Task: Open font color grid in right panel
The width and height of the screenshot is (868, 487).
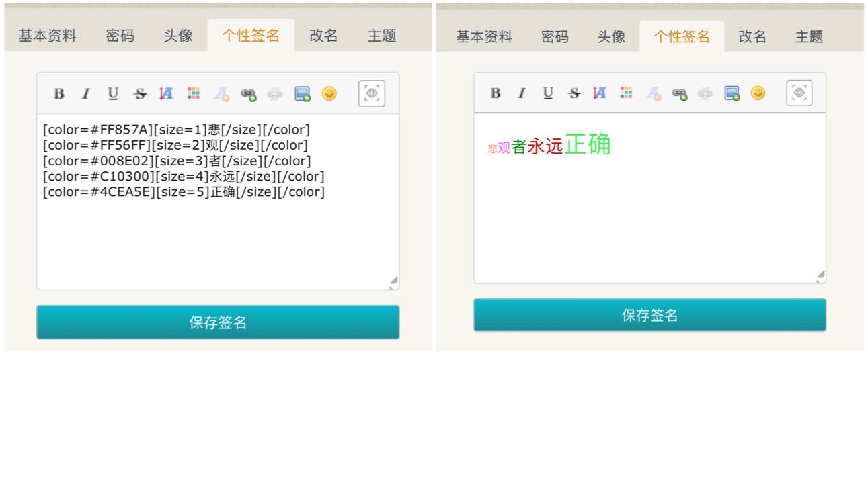Action: 626,93
